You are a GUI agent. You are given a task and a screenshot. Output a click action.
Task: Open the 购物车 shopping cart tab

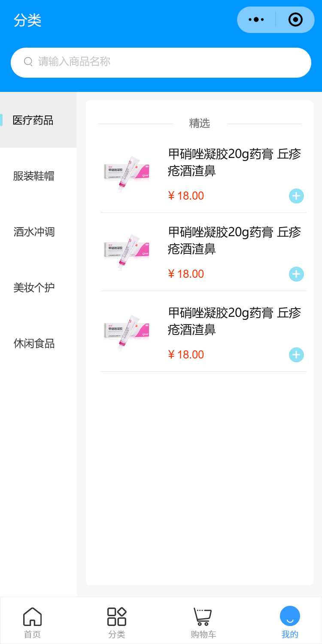203,622
